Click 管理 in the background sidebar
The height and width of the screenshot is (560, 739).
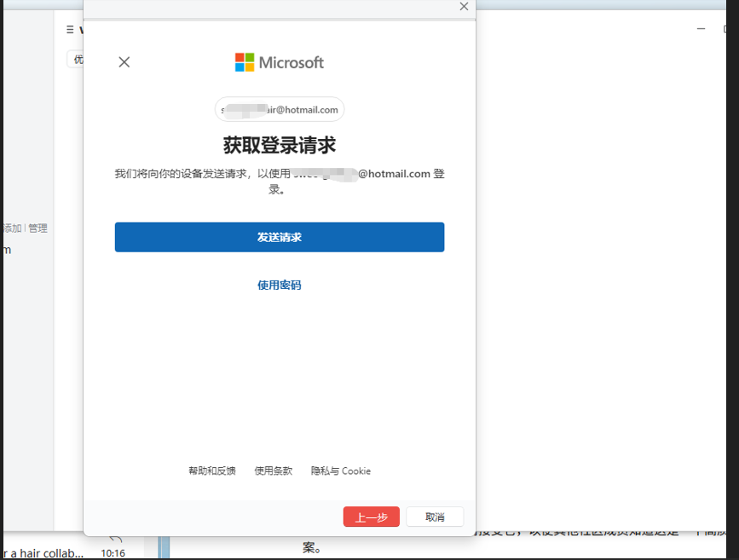38,228
